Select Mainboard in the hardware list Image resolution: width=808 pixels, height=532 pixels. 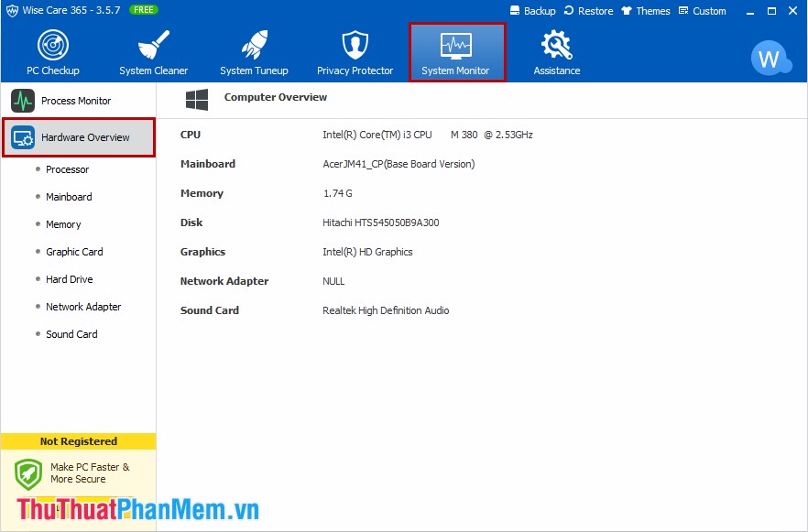tap(69, 197)
